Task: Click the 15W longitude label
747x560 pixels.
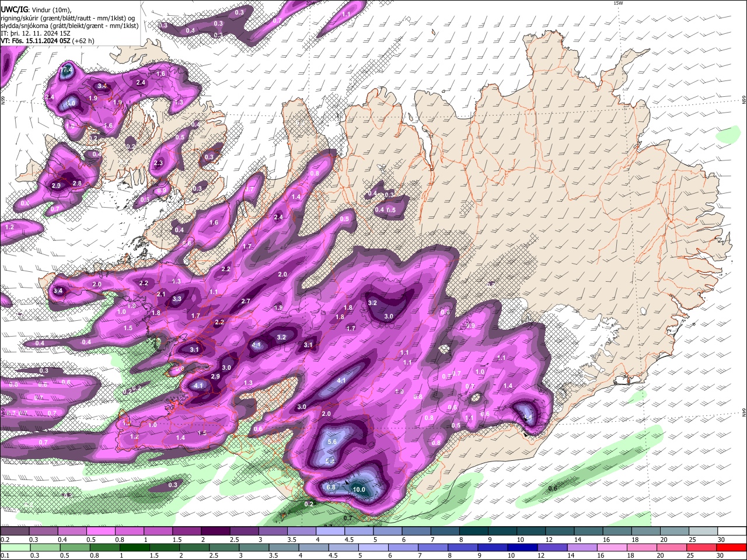Action: (x=618, y=3)
